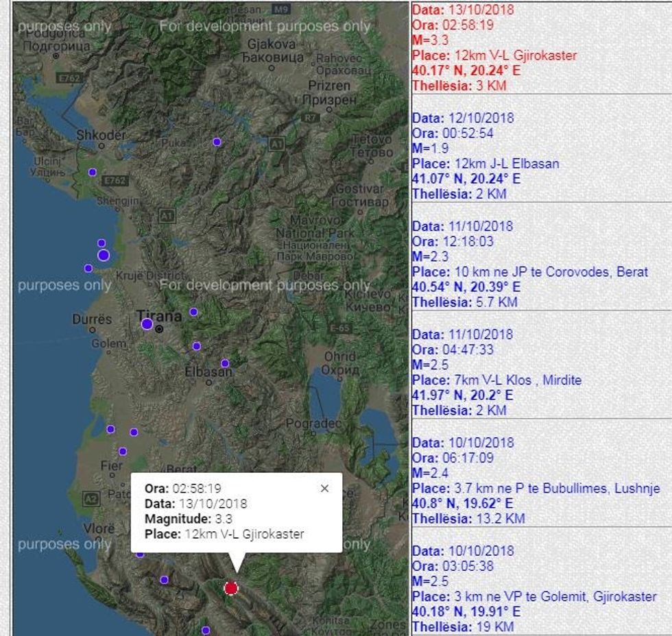This screenshot has width=672, height=636.
Task: Click the red Gjirokaster earthquake marker
Action: (231, 588)
